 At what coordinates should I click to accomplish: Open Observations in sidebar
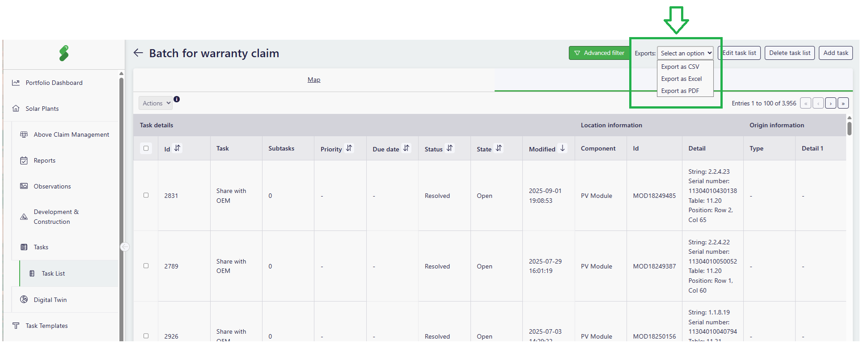[x=52, y=186]
